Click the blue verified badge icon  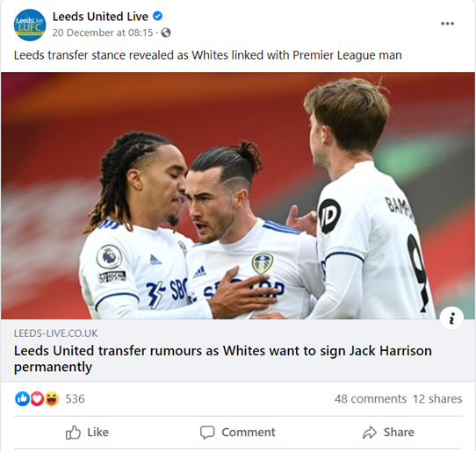157,16
